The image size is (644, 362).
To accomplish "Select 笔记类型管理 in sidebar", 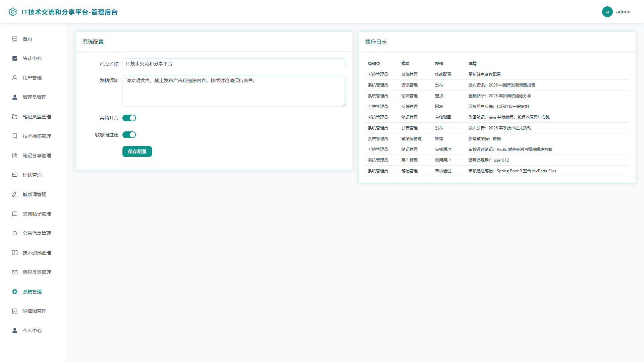I will coord(34,117).
